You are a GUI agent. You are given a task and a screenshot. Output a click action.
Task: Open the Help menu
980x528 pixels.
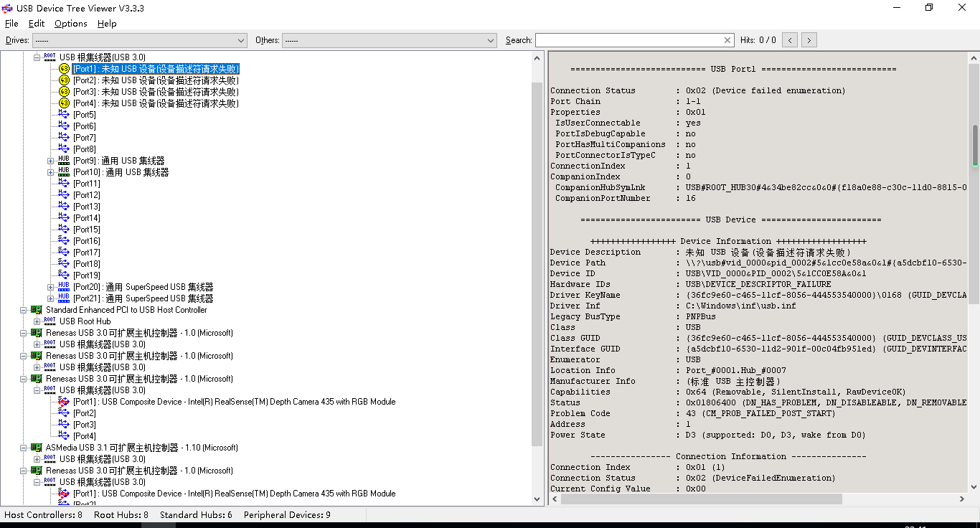pos(107,24)
